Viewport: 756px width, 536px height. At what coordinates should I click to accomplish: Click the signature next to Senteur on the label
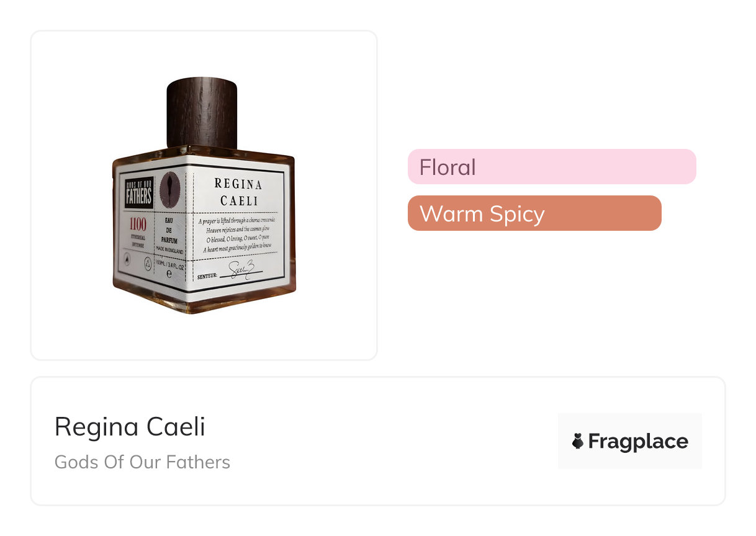coord(241,271)
